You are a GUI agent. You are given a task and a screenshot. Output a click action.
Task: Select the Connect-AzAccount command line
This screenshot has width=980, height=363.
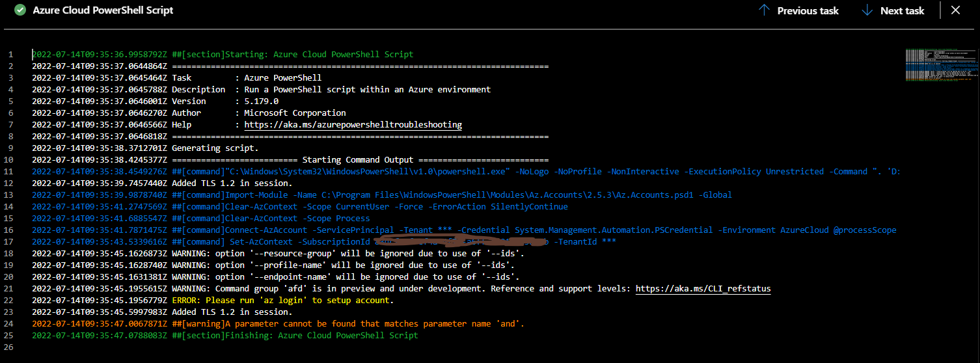pyautogui.click(x=464, y=230)
